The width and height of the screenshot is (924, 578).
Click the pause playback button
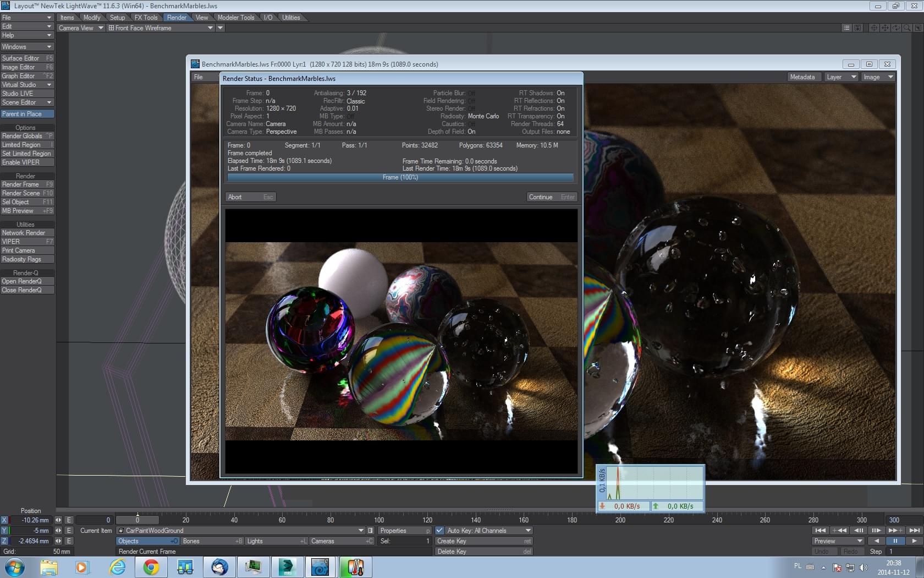(895, 541)
